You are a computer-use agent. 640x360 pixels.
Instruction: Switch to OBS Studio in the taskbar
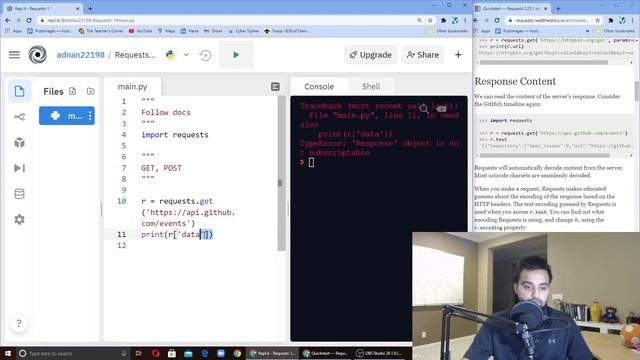pos(379,353)
